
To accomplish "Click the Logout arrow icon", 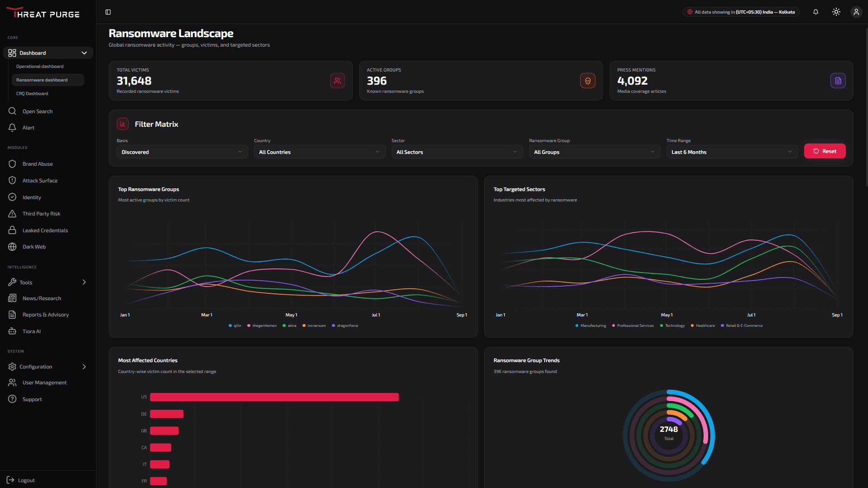I will (10, 480).
